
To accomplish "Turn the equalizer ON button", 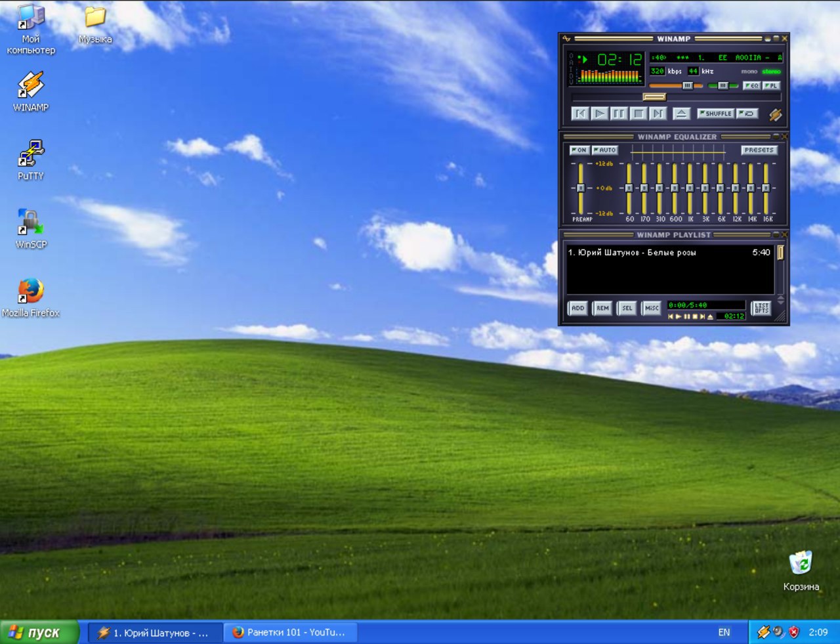I will click(579, 150).
